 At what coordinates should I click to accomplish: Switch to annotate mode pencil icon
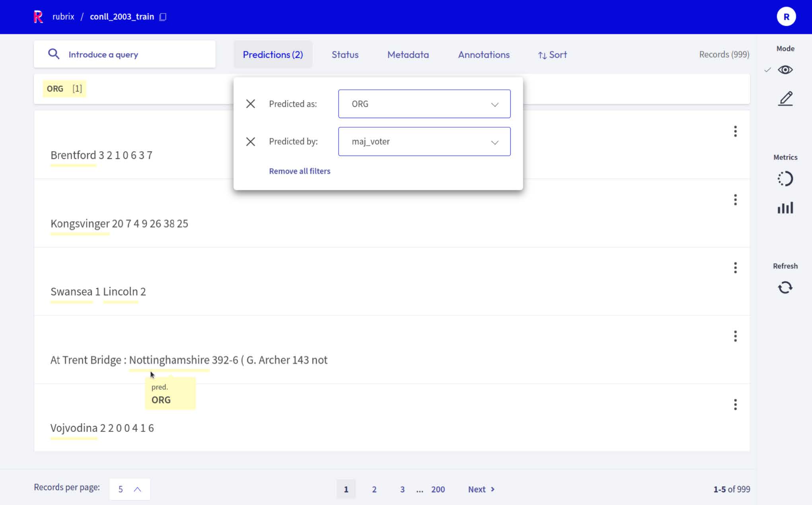click(x=785, y=98)
